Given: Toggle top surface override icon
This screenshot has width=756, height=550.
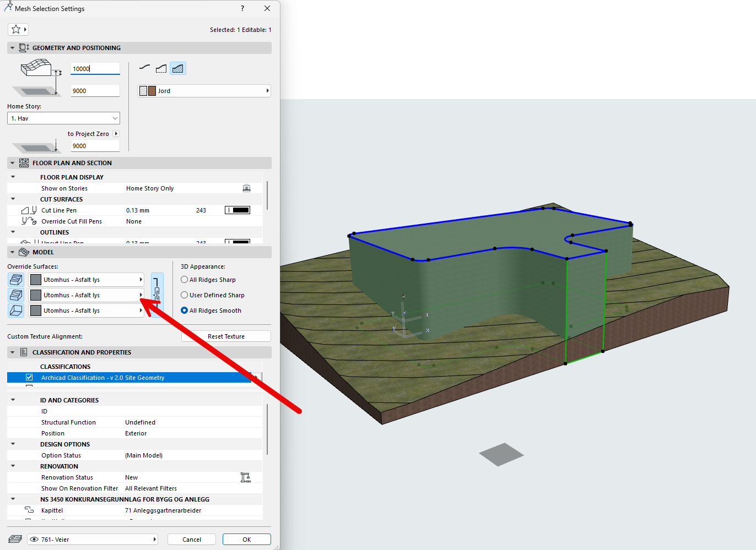Looking at the screenshot, I should [16, 280].
